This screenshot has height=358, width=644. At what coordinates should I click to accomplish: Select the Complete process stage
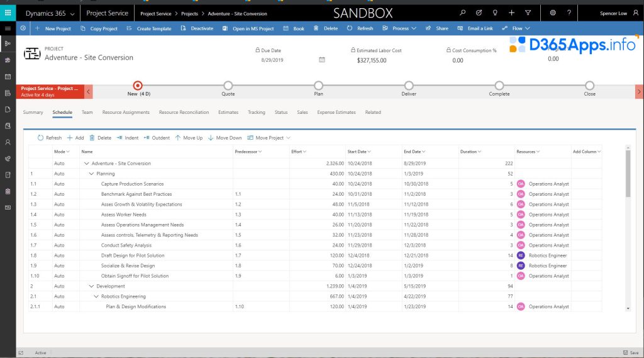point(499,86)
